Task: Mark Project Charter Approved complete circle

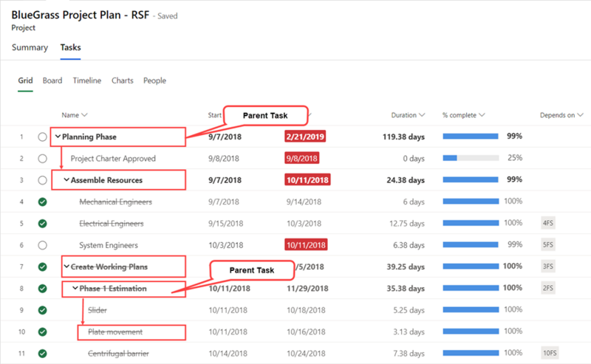Action: coord(43,159)
